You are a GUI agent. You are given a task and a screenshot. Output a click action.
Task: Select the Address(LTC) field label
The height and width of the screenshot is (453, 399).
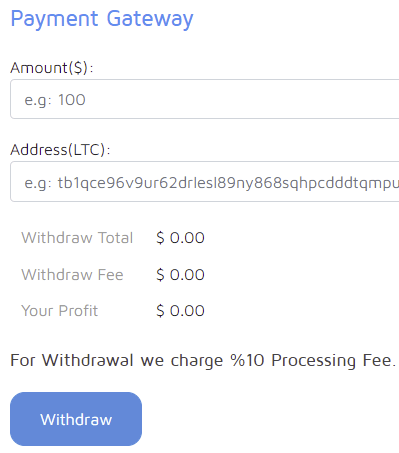click(60, 150)
